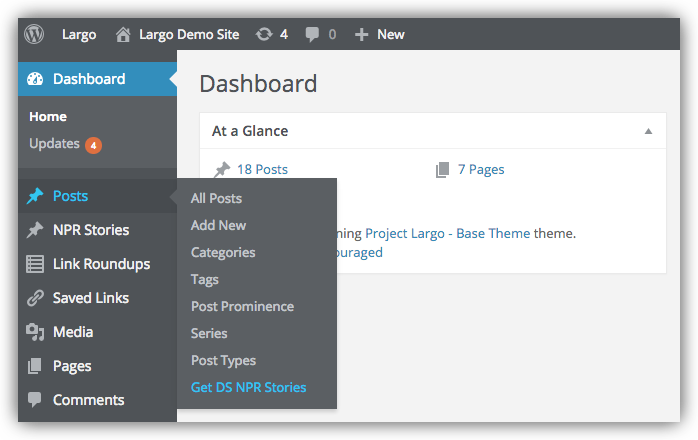The height and width of the screenshot is (440, 698).
Task: Visit Largo Demo Site from admin bar
Action: click(x=189, y=34)
